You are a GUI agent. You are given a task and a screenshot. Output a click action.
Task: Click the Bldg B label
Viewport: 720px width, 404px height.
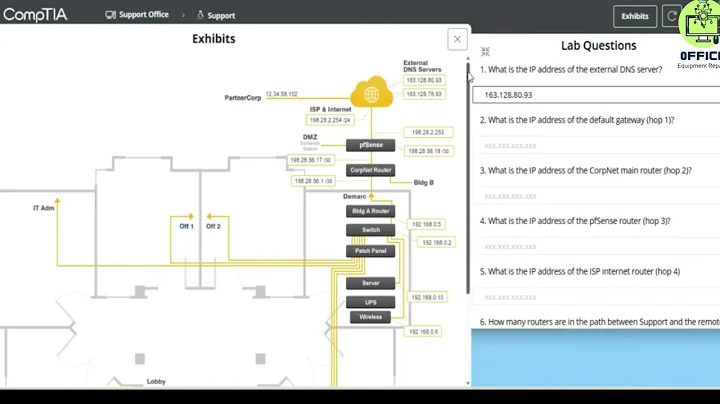tap(423, 183)
